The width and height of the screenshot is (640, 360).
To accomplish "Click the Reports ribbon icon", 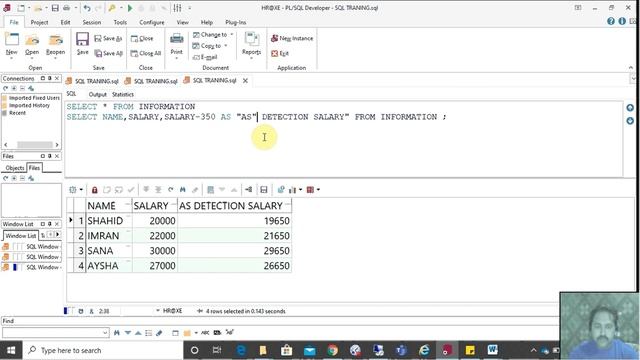I will coord(251,39).
